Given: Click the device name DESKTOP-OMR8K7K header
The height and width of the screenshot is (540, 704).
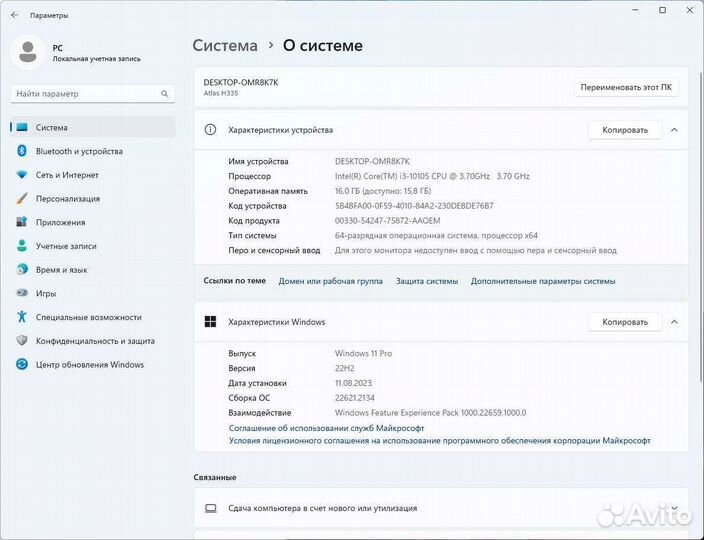Looking at the screenshot, I should coord(241,82).
